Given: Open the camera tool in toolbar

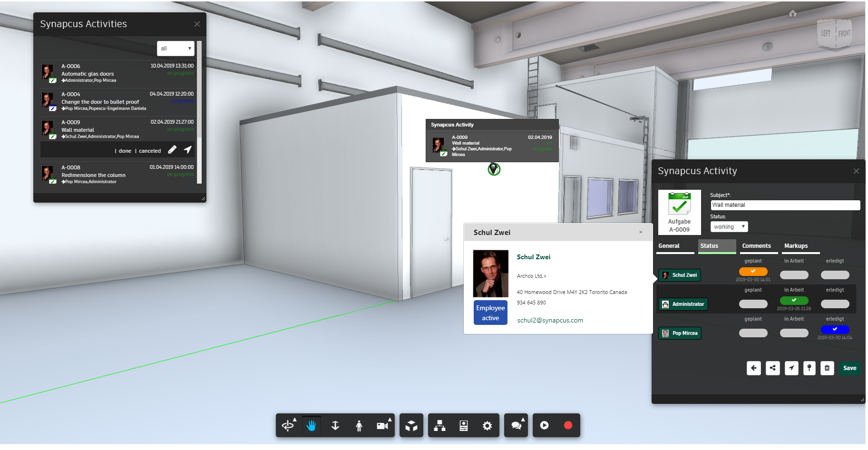Looking at the screenshot, I should point(381,426).
